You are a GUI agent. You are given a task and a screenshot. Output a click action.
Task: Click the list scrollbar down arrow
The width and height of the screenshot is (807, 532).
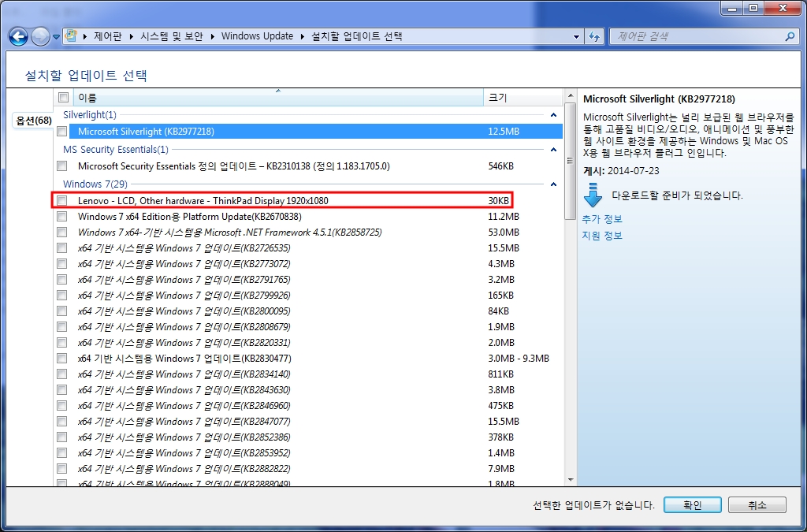coord(571,479)
